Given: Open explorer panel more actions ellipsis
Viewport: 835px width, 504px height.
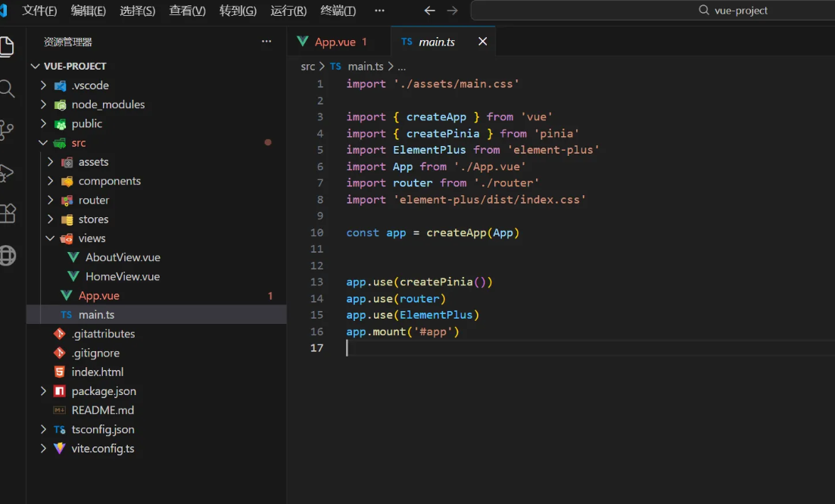Looking at the screenshot, I should tap(266, 42).
